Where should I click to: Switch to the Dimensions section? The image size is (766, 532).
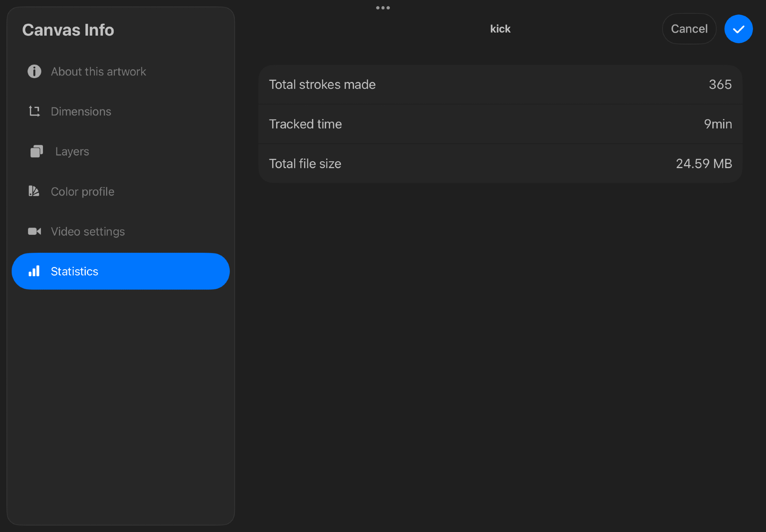click(81, 111)
